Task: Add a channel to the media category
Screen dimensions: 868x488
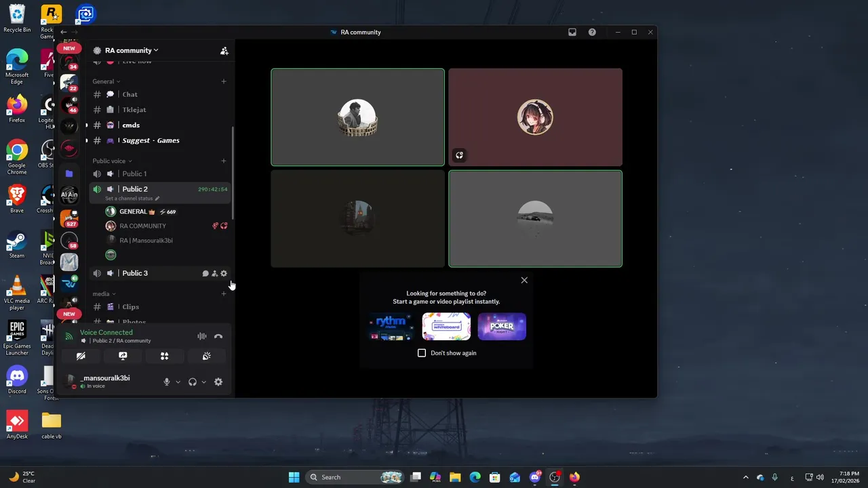Action: [x=224, y=294]
